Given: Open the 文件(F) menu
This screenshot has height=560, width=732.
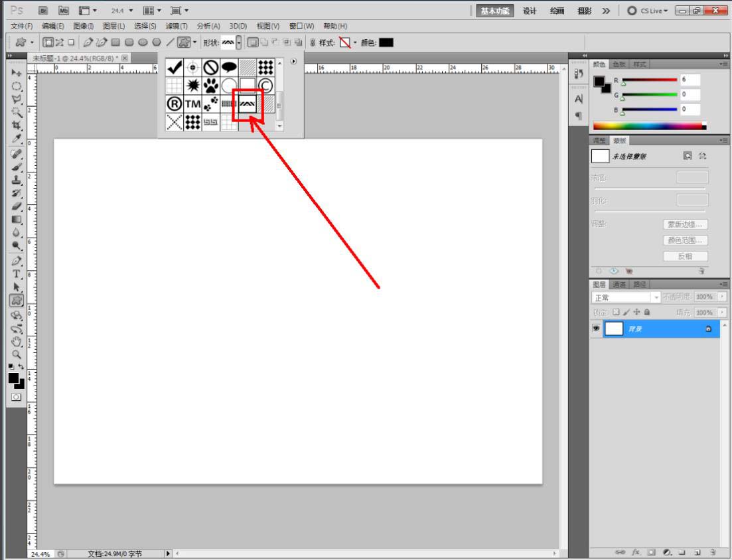Looking at the screenshot, I should [x=21, y=26].
